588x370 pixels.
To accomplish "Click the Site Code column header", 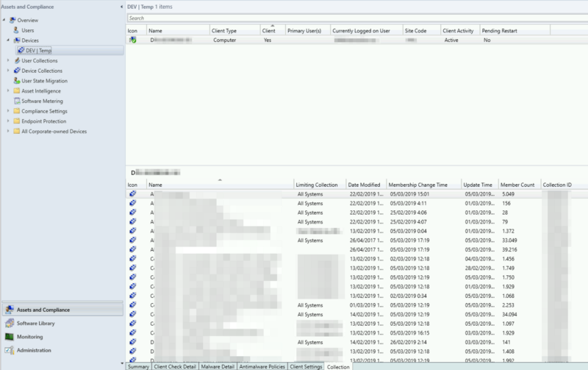I will coord(421,31).
